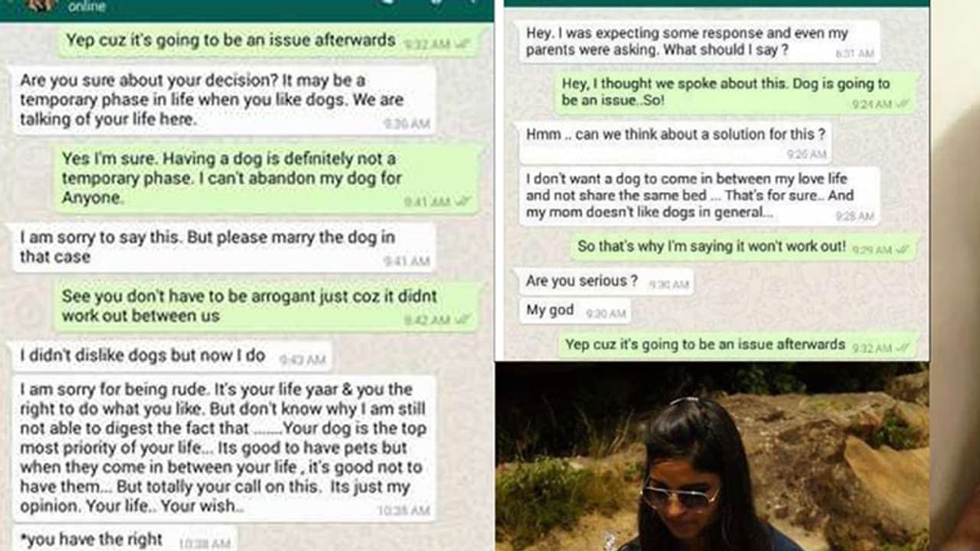Tap the double-tick on 'Dog is going to be an issue' message

pyautogui.click(x=903, y=104)
